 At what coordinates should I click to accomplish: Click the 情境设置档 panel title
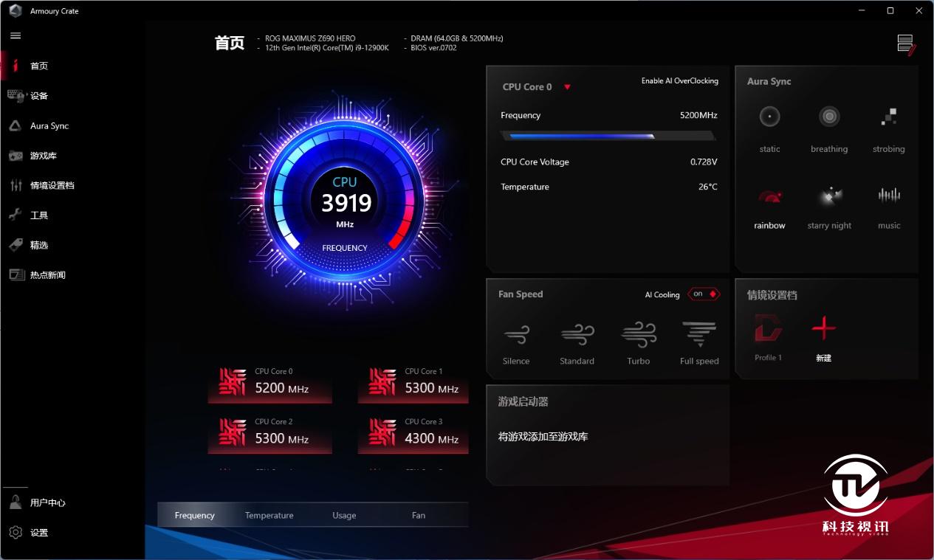coord(772,295)
